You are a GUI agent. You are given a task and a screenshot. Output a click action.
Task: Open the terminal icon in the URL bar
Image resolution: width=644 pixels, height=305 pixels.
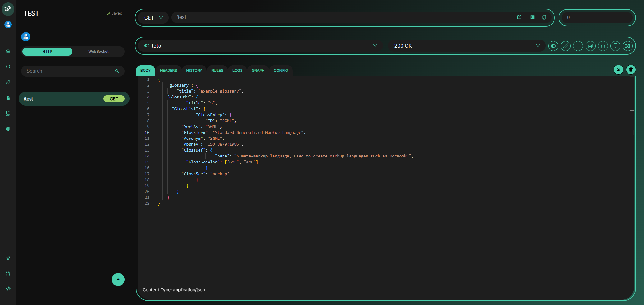532,17
